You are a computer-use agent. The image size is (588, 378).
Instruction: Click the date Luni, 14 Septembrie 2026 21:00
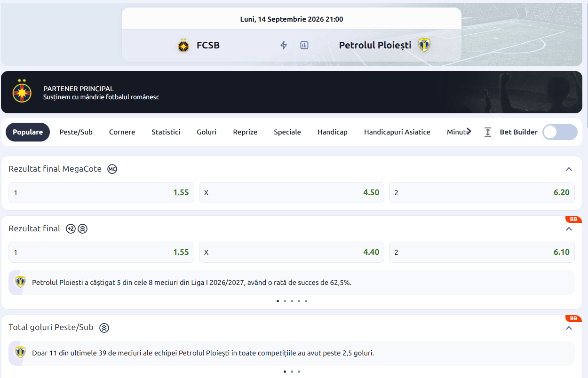pyautogui.click(x=292, y=19)
